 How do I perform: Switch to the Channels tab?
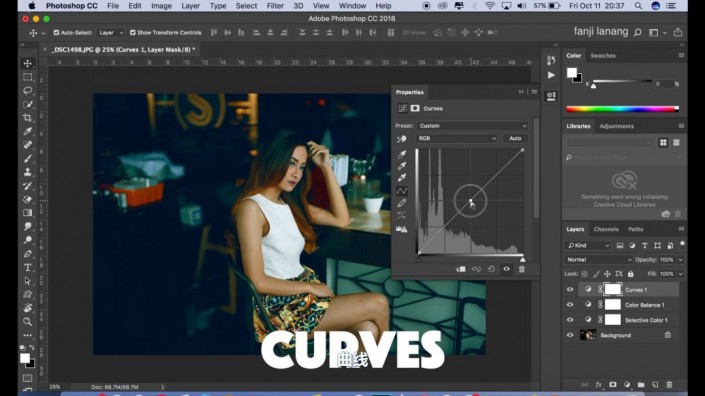point(606,229)
